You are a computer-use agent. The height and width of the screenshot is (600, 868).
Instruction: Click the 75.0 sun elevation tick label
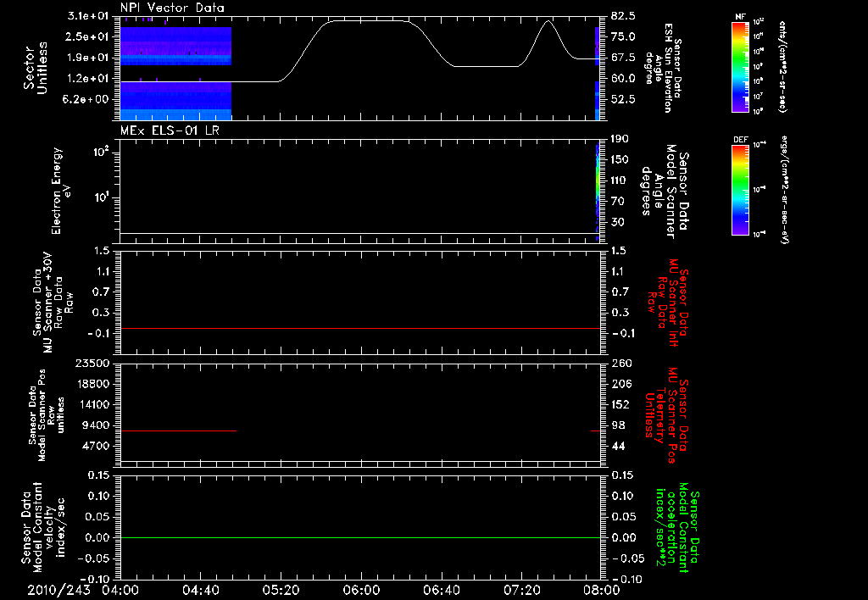click(623, 36)
